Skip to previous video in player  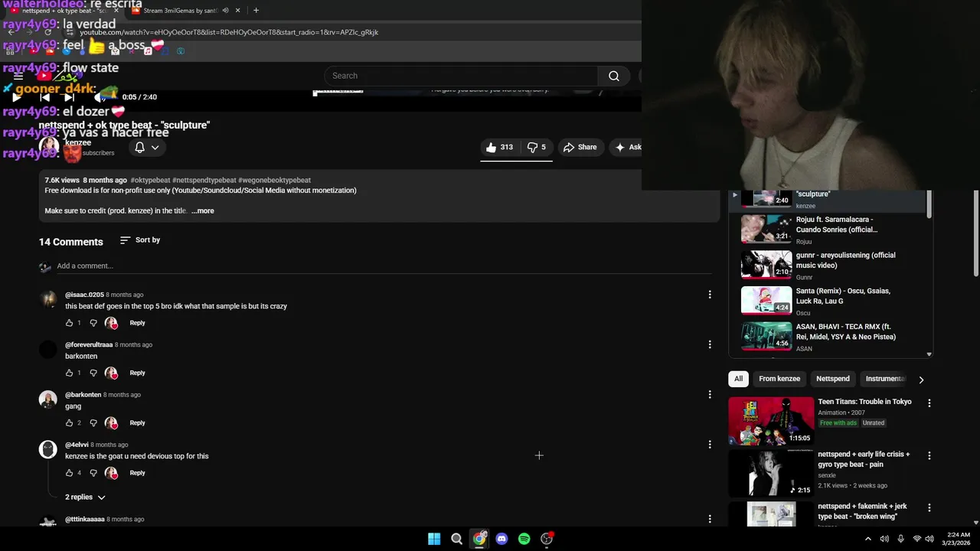(44, 97)
